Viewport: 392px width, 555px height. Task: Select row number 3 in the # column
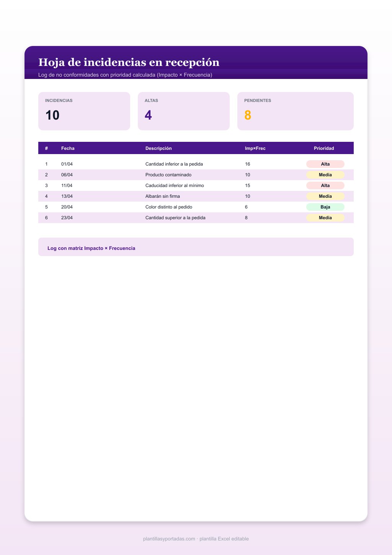click(46, 186)
